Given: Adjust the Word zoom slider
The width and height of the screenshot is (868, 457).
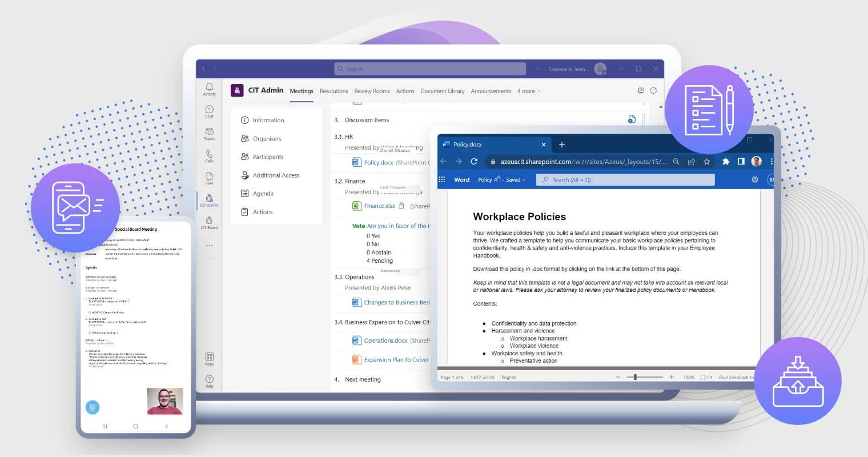Looking at the screenshot, I should [x=635, y=378].
